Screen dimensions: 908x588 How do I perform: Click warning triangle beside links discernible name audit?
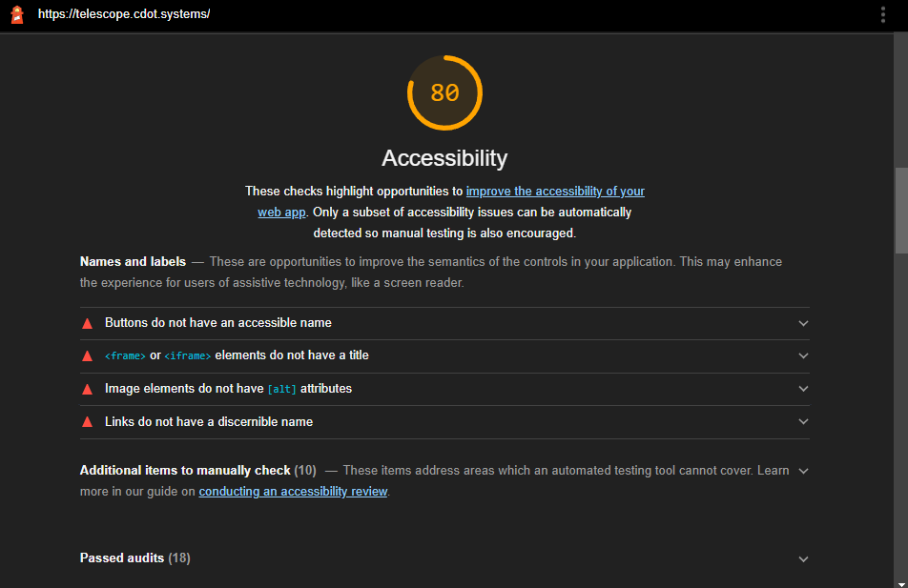click(x=88, y=421)
